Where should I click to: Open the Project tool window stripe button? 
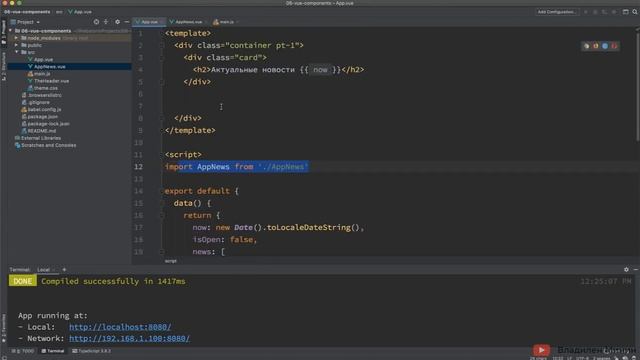(4, 32)
